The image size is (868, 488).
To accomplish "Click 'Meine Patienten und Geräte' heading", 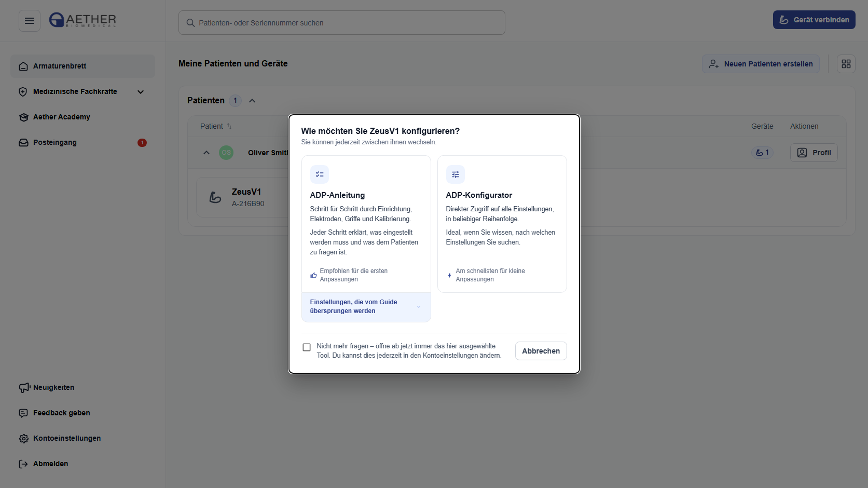I will click(x=233, y=64).
